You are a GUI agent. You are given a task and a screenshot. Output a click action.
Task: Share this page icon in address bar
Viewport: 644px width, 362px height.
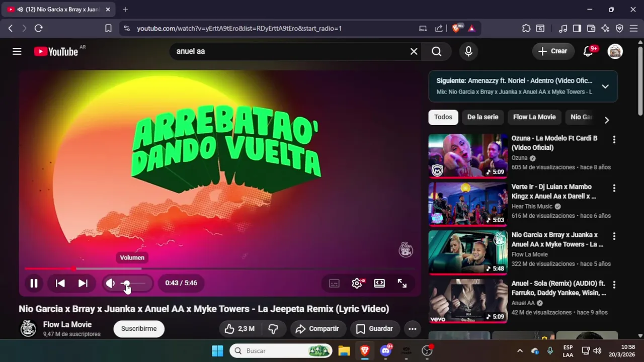click(x=439, y=29)
